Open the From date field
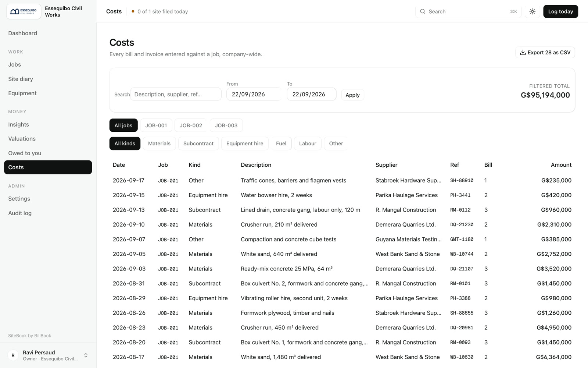The image size is (588, 368). coord(254,94)
